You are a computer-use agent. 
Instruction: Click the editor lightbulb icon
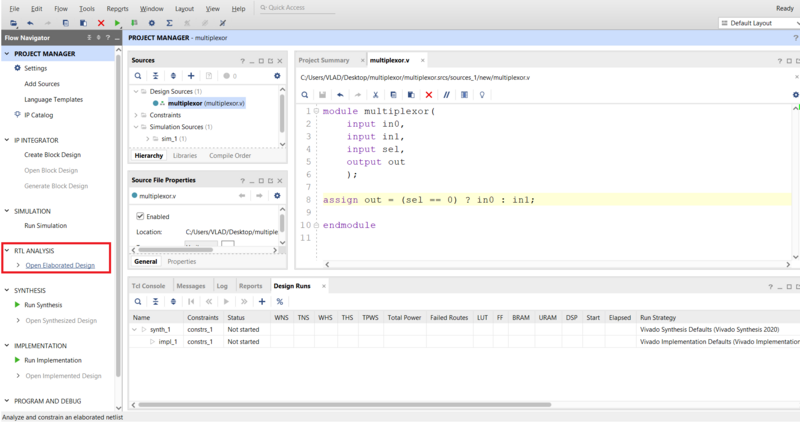click(x=482, y=95)
